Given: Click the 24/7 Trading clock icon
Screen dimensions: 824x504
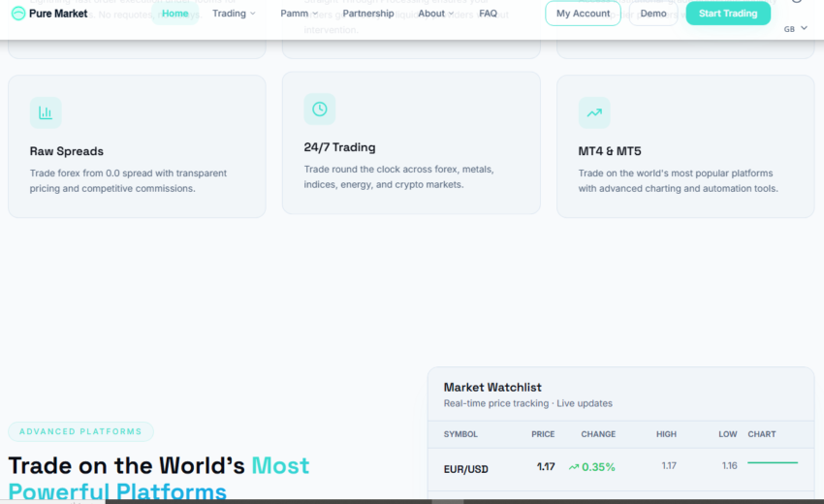Looking at the screenshot, I should point(320,109).
